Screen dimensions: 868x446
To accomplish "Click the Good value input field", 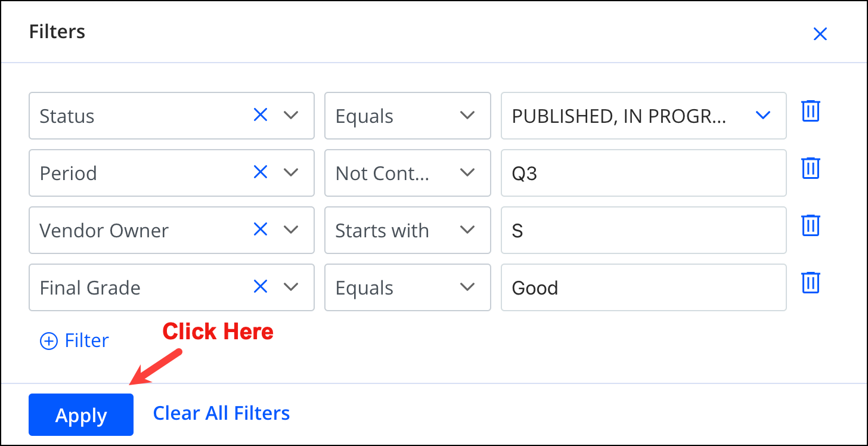I will [644, 287].
